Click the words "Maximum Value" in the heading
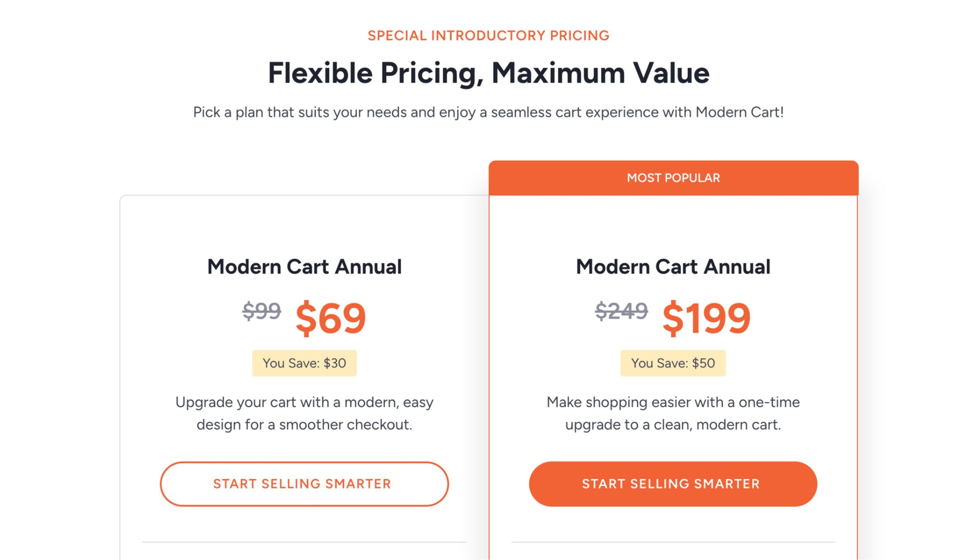Viewport: 959px width, 560px height. [600, 73]
